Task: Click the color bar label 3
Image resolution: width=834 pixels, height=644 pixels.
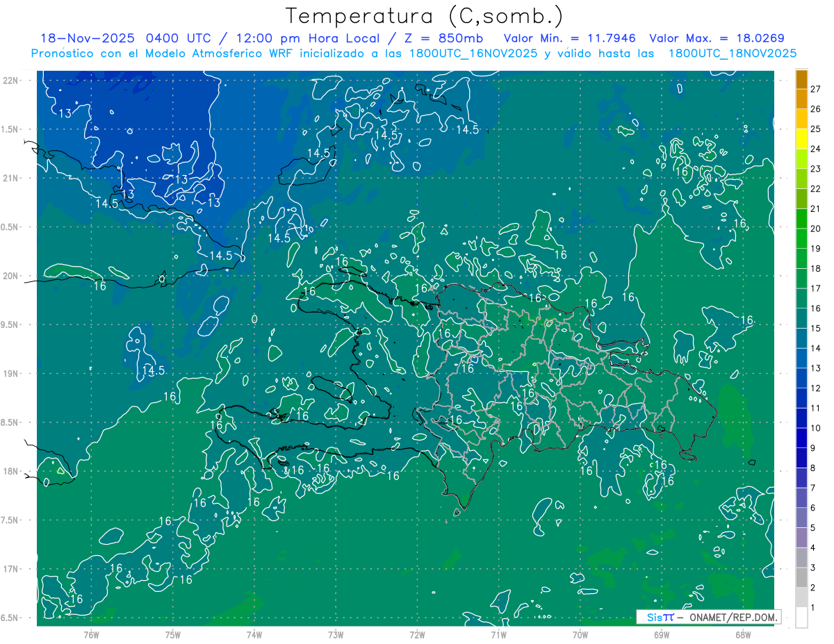Action: coord(813,568)
